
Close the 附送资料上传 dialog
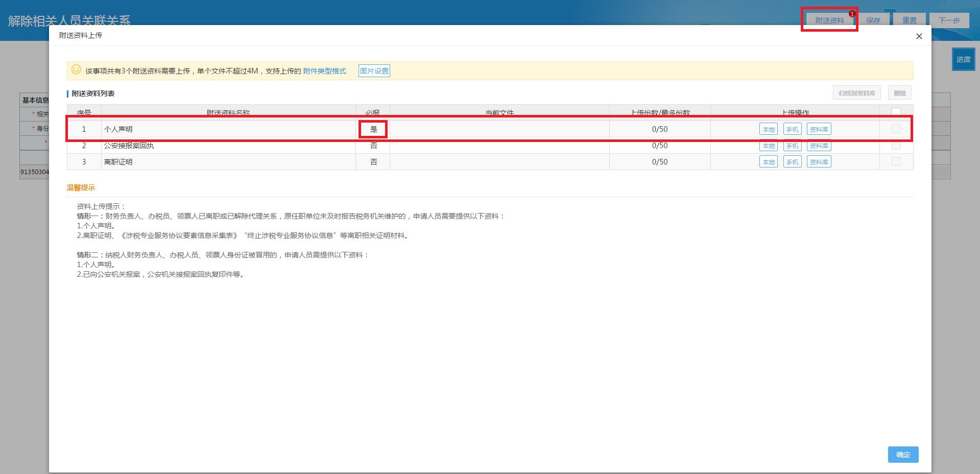click(x=919, y=36)
